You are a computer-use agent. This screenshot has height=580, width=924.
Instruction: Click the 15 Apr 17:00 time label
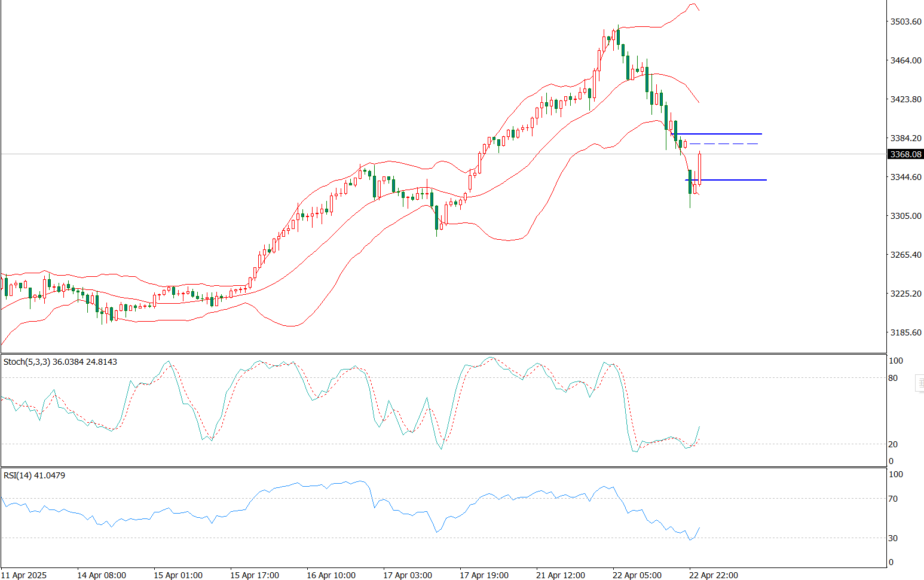(x=255, y=575)
